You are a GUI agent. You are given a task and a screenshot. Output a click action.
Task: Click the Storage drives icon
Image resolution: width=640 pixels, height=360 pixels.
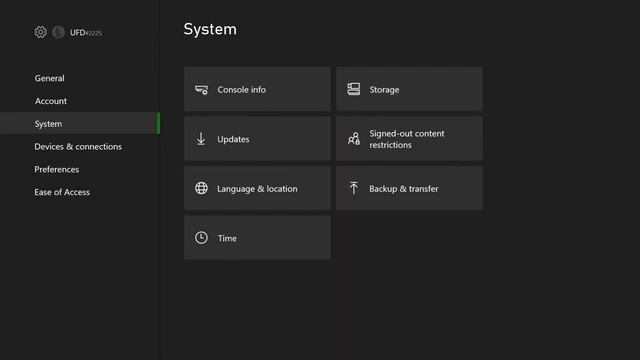(x=353, y=89)
